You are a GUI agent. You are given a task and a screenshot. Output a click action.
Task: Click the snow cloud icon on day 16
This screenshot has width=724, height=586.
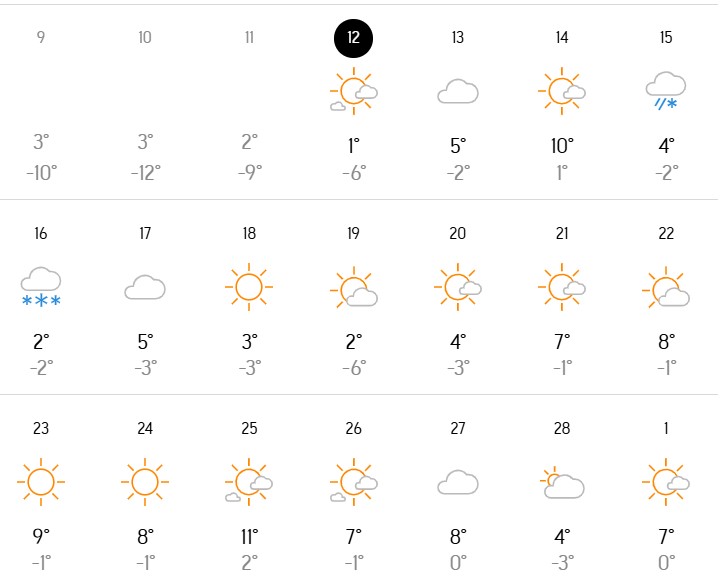click(x=41, y=287)
